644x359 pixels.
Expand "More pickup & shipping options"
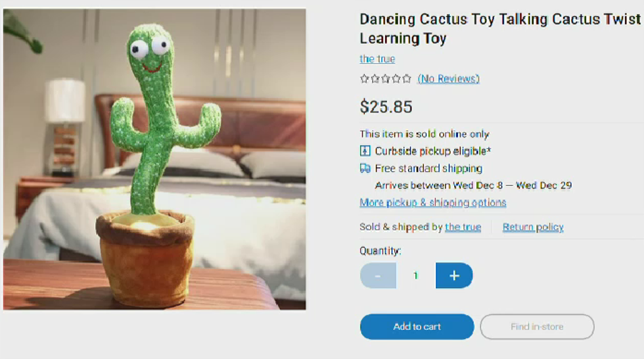coord(432,203)
